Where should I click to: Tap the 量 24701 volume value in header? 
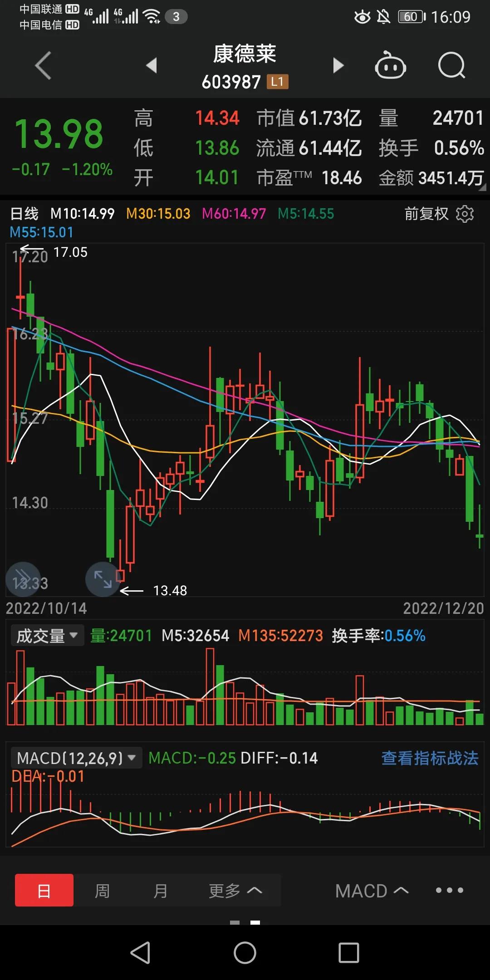click(458, 118)
